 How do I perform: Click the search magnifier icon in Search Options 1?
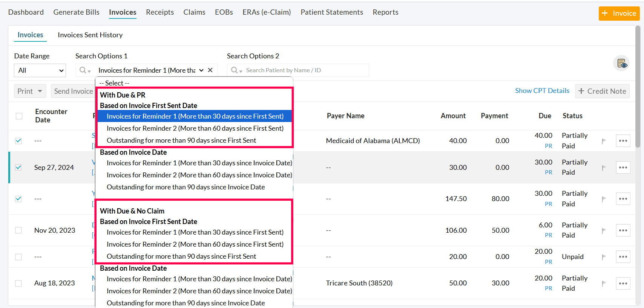[x=84, y=70]
